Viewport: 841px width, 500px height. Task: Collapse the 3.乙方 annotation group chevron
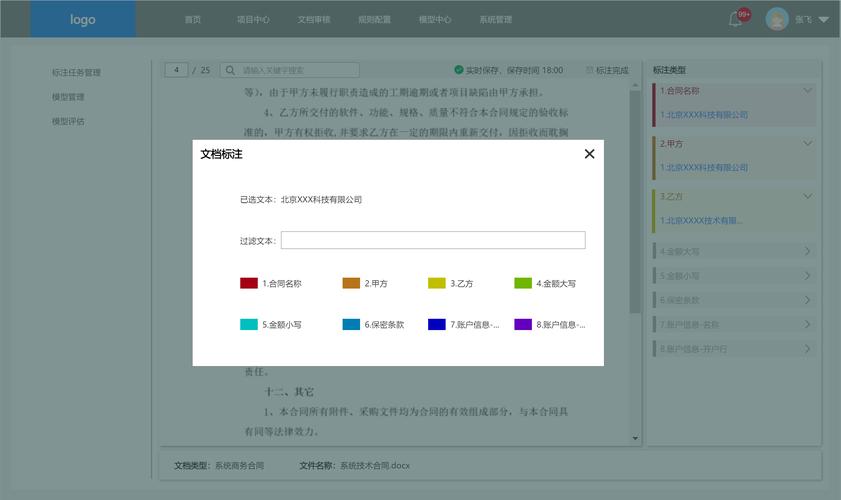pos(807,196)
